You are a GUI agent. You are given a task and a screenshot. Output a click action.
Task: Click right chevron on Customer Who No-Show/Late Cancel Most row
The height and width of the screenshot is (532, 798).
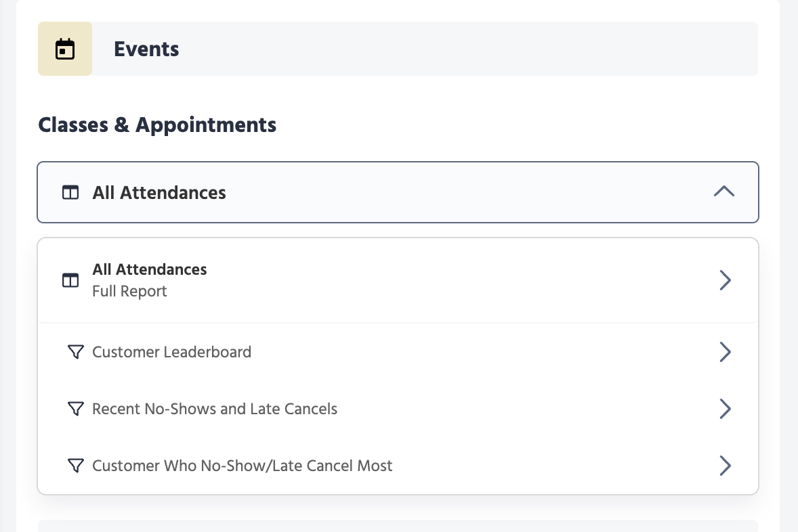tap(725, 466)
